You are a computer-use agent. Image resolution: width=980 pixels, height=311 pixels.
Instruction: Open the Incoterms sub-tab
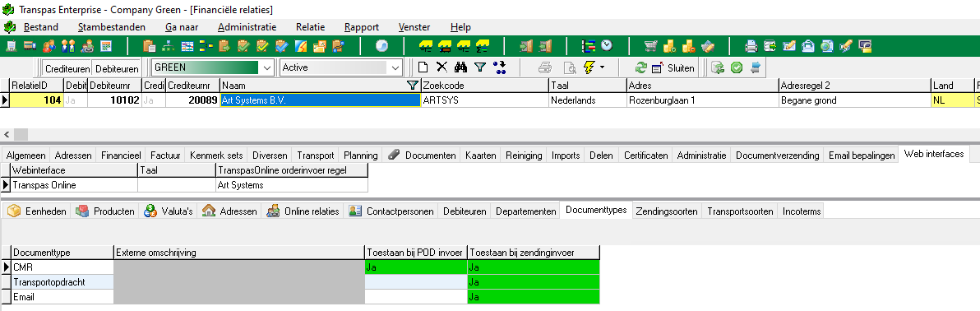click(801, 211)
